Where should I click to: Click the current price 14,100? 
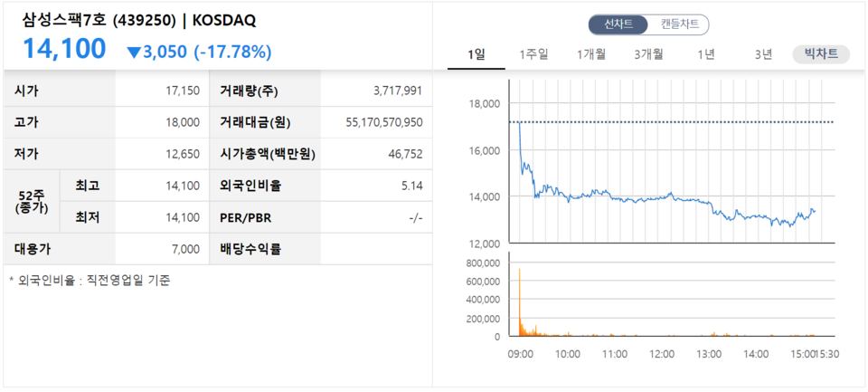pyautogui.click(x=64, y=49)
